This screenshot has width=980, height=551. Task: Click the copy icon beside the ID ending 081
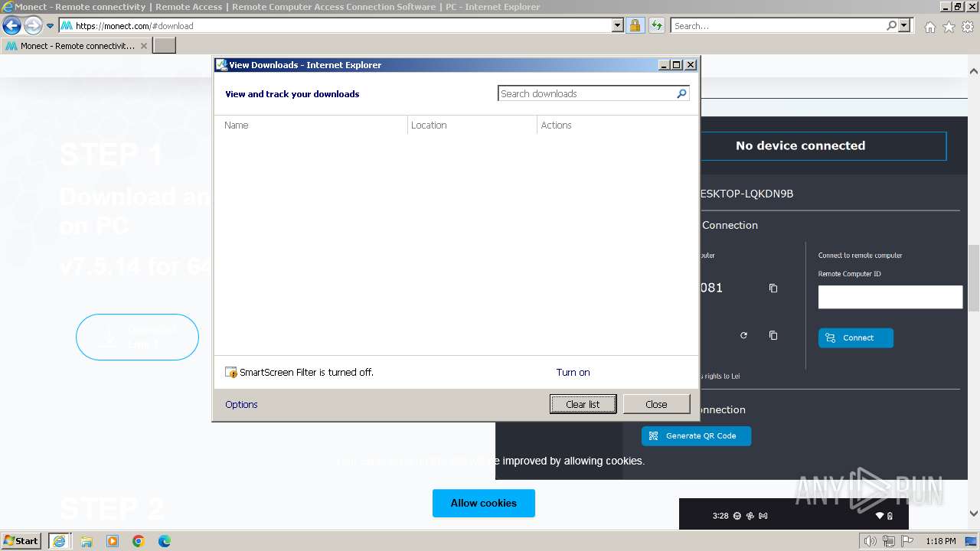(x=773, y=289)
